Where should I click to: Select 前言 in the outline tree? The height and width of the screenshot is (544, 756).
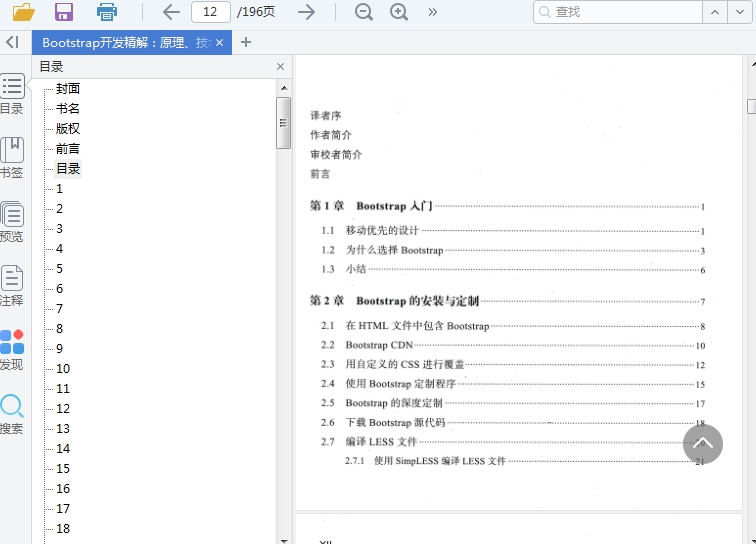(x=68, y=149)
